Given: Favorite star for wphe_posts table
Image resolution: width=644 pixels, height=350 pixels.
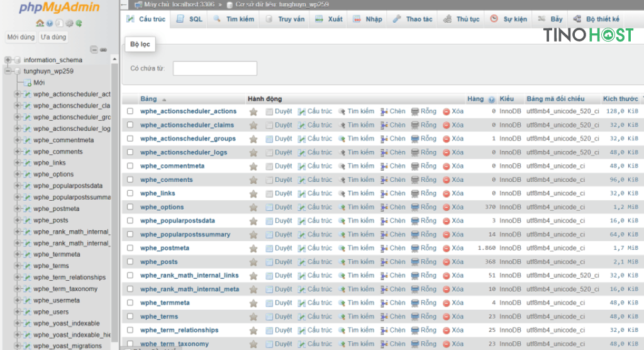Looking at the screenshot, I should [x=253, y=262].
